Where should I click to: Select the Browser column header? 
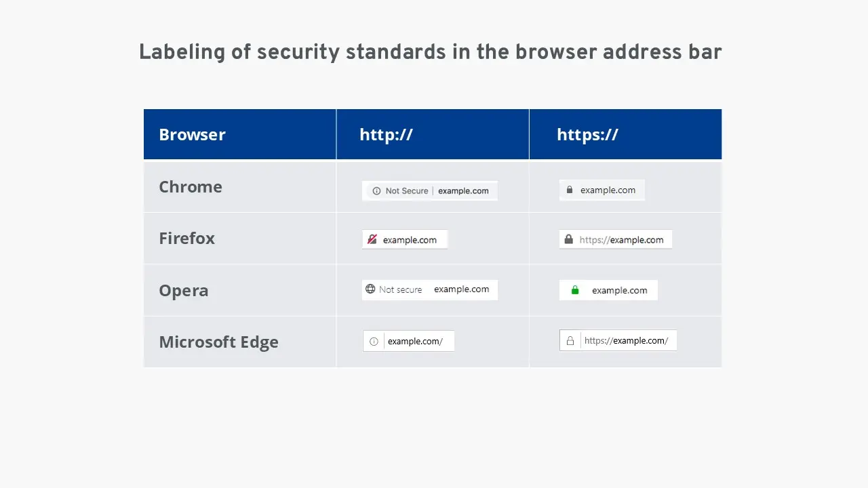point(192,134)
